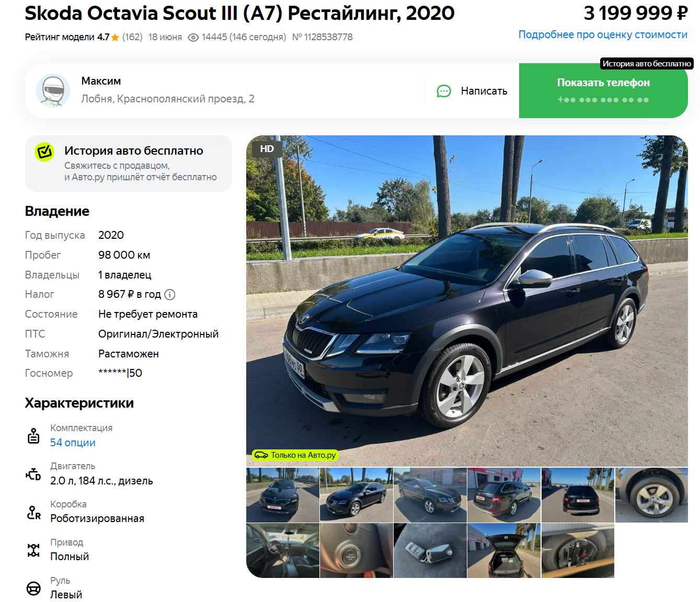Viewport: 700px width, 602px height.
Task: Click Написать to message seller
Action: coord(472,91)
